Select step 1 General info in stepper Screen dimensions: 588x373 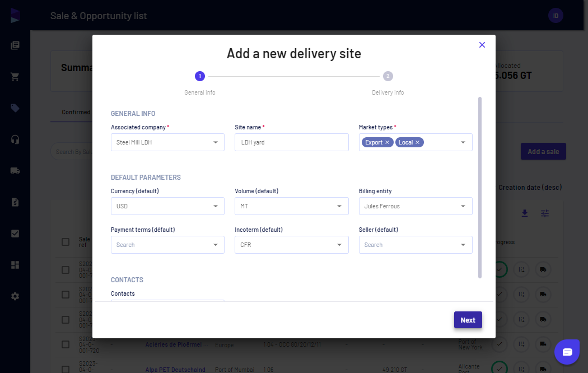pos(200,76)
